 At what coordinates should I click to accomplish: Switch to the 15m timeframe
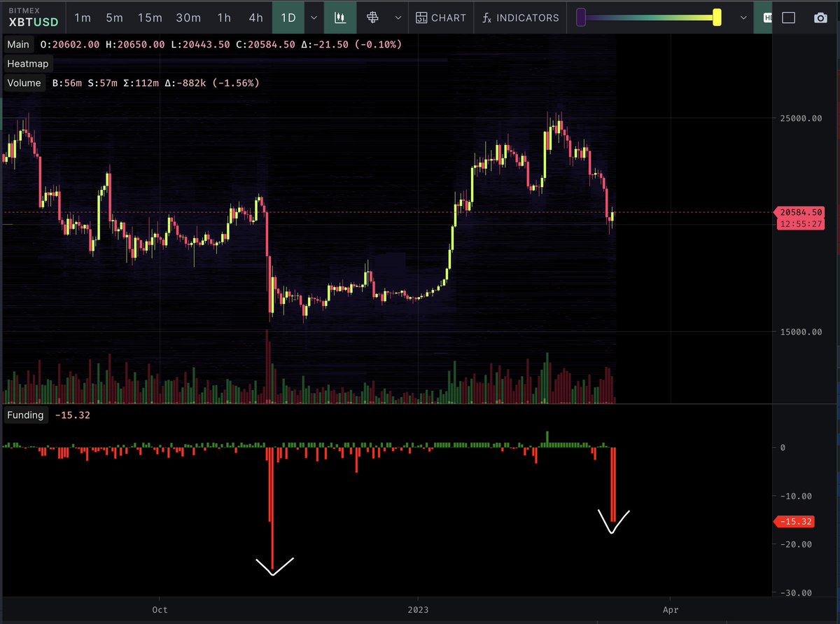click(x=150, y=18)
